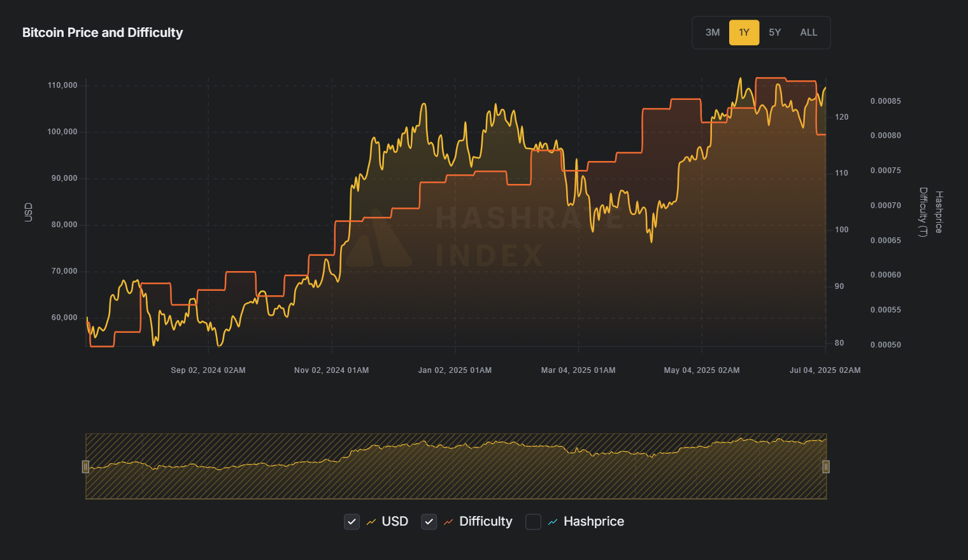Click the 80 difficulty axis value
The image size is (968, 560).
(839, 343)
